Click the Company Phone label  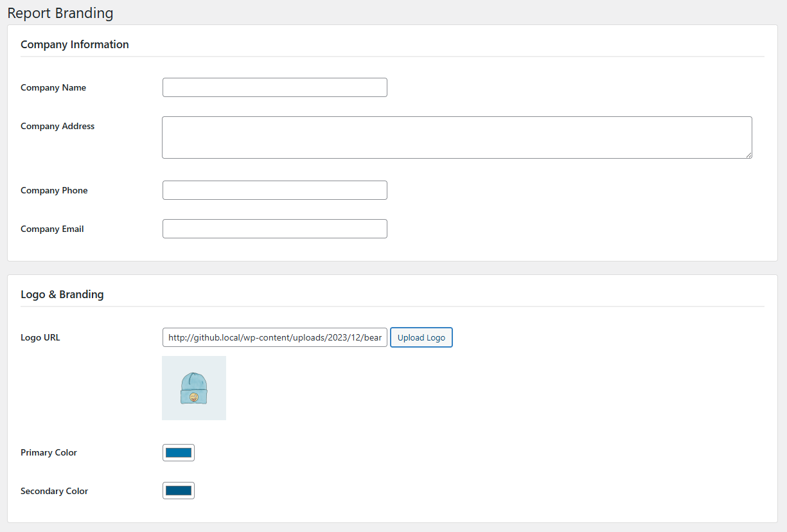coord(54,190)
